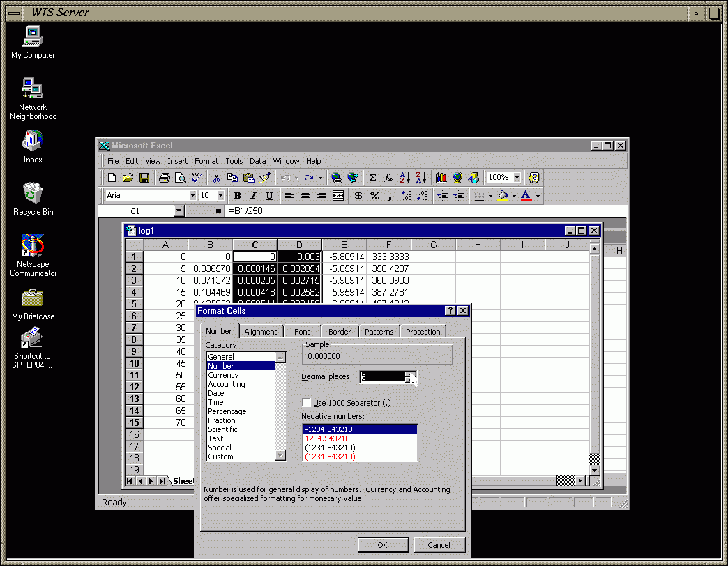Image resolution: width=728 pixels, height=566 pixels.
Task: Expand the zoom percentage dropdown
Action: pyautogui.click(x=517, y=178)
